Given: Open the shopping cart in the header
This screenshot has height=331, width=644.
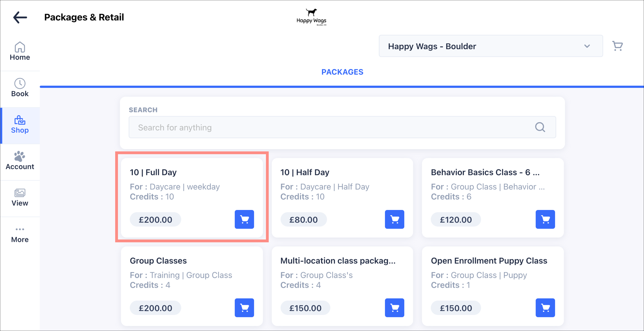Looking at the screenshot, I should (x=618, y=46).
